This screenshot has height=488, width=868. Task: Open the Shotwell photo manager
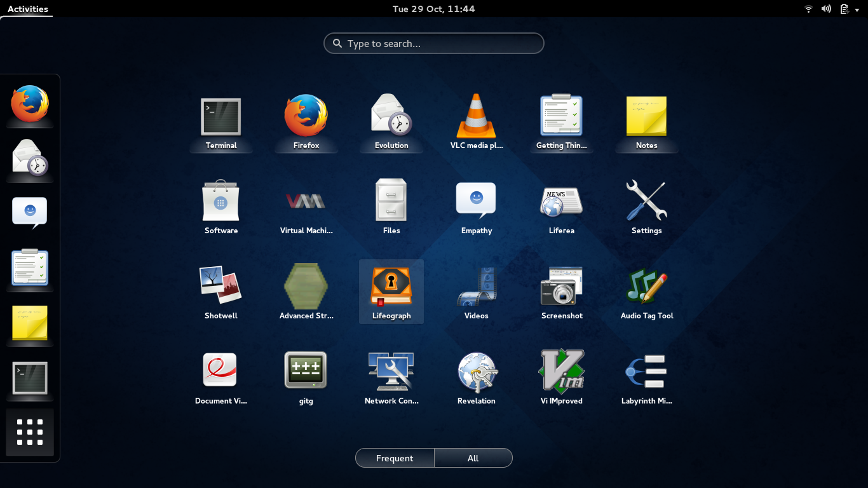pos(220,286)
